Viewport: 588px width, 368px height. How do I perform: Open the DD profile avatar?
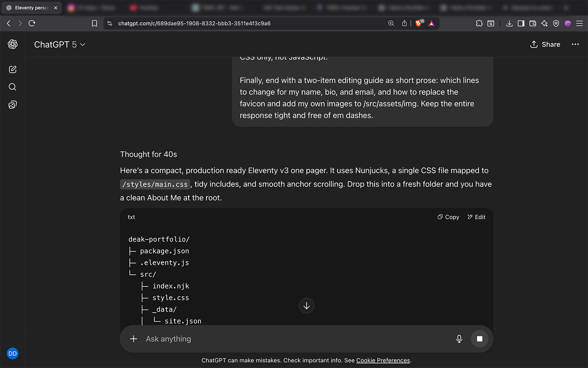coord(12,354)
